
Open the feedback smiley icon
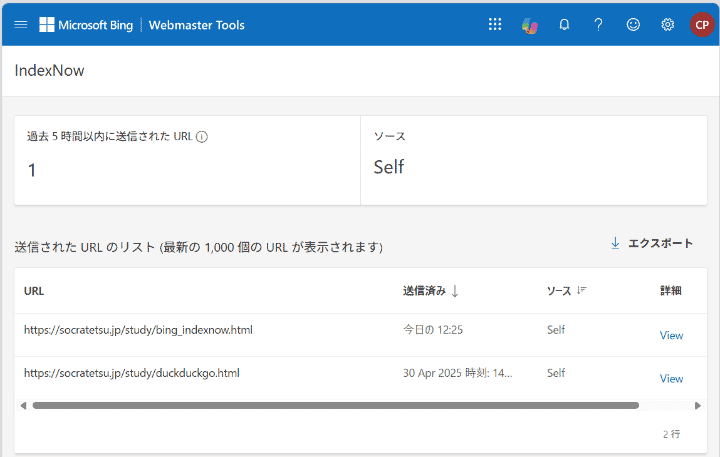pyautogui.click(x=633, y=25)
